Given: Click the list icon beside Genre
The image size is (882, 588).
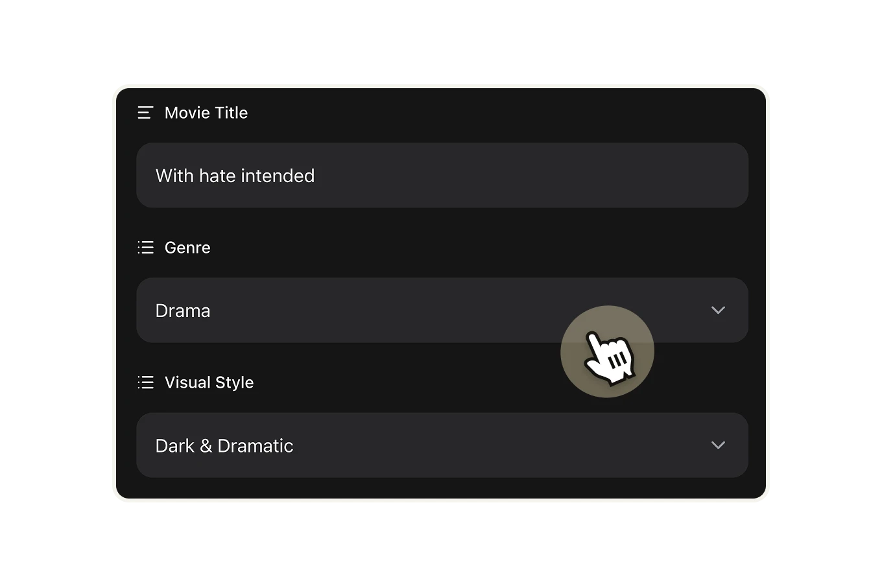Looking at the screenshot, I should pyautogui.click(x=145, y=248).
